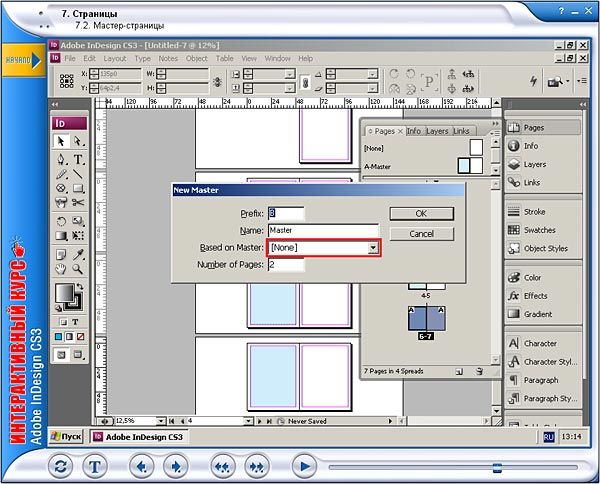Click the Prefix input field

[x=286, y=213]
